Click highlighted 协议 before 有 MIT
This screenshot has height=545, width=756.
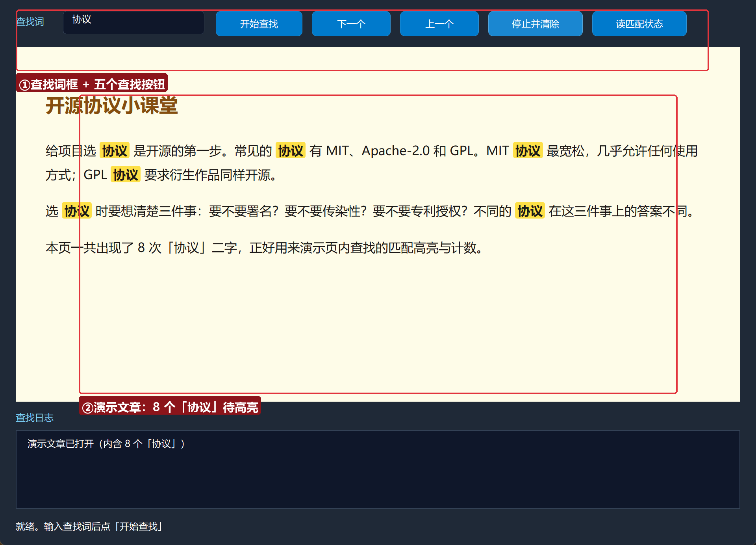(291, 150)
